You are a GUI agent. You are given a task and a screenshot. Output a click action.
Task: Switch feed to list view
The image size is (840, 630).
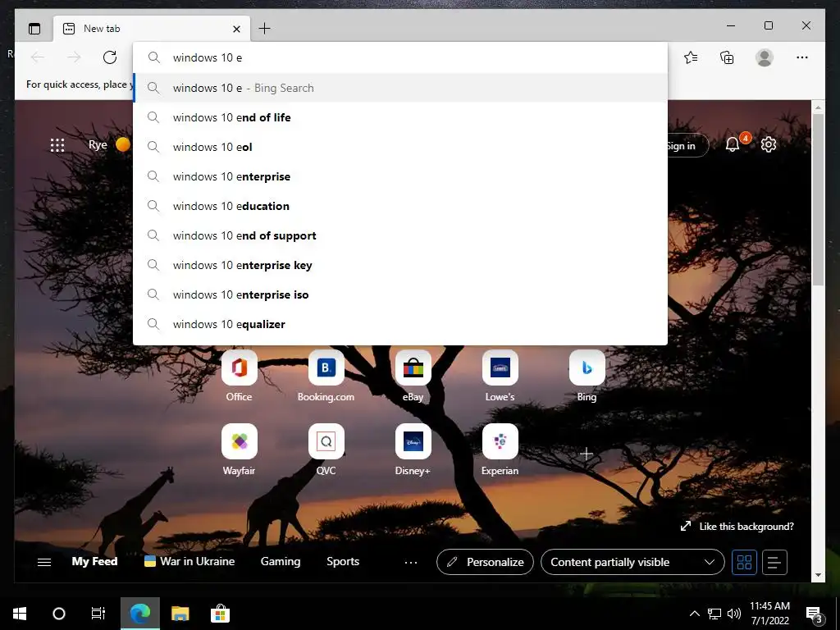[x=774, y=562]
